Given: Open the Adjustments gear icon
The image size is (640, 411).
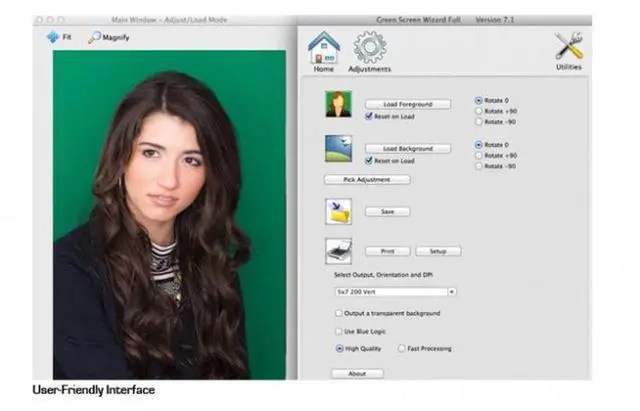Looking at the screenshot, I should click(370, 47).
